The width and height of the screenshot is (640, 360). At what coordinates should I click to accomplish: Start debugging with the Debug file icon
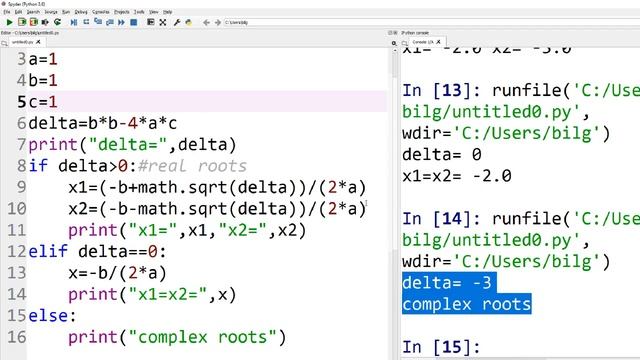(74, 22)
